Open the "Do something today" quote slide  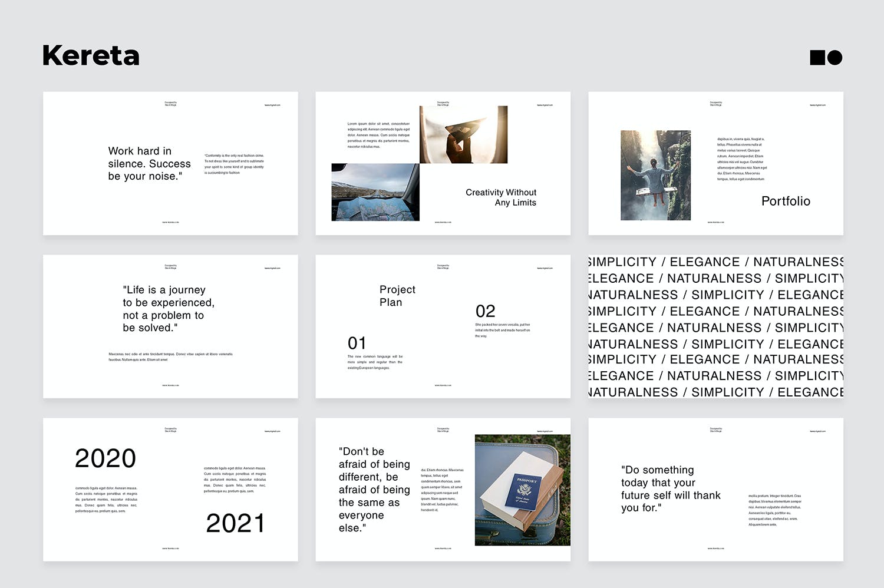(715, 490)
